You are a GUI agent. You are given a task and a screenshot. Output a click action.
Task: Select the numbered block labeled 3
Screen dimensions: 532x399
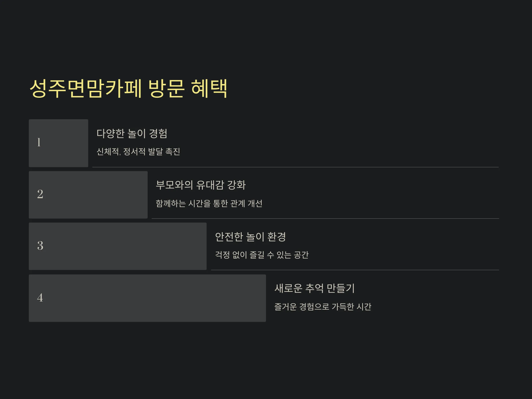coord(118,246)
